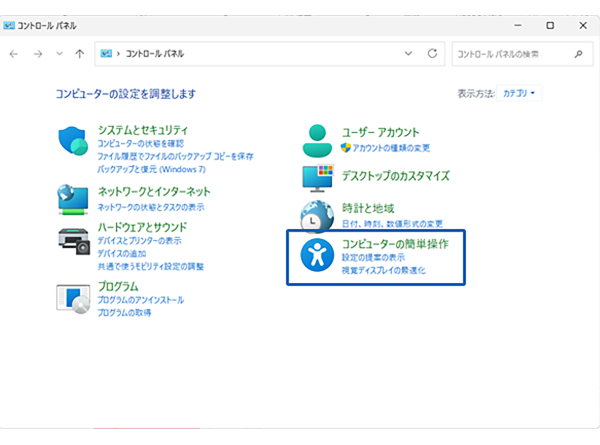Expand the address bar history dropdown

[408, 54]
